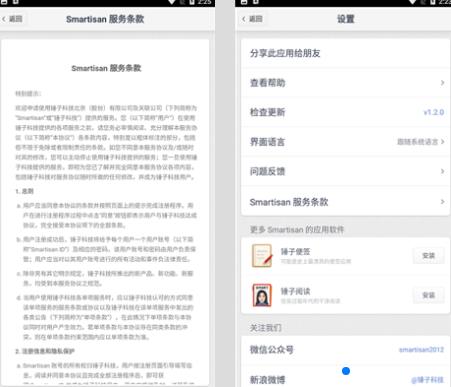Viewport: 451px width, 387px height.
Task: Install 锤子便签 with its 安装 button
Action: pos(428,256)
